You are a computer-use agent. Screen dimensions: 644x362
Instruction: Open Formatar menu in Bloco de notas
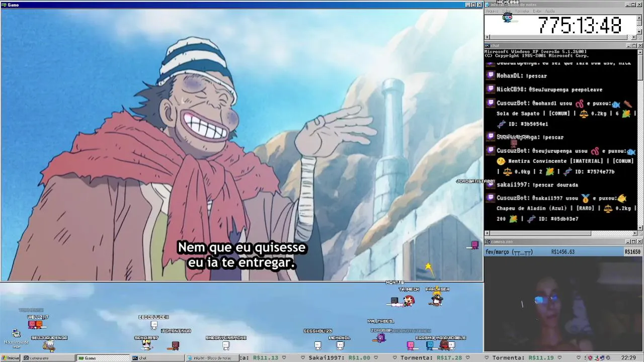click(x=522, y=11)
